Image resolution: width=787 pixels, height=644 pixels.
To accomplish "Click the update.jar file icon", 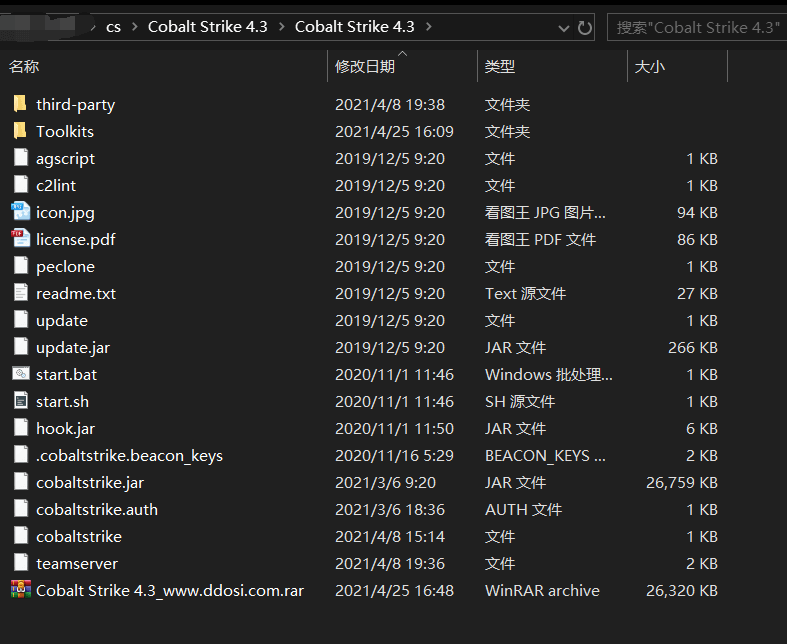I will [21, 347].
